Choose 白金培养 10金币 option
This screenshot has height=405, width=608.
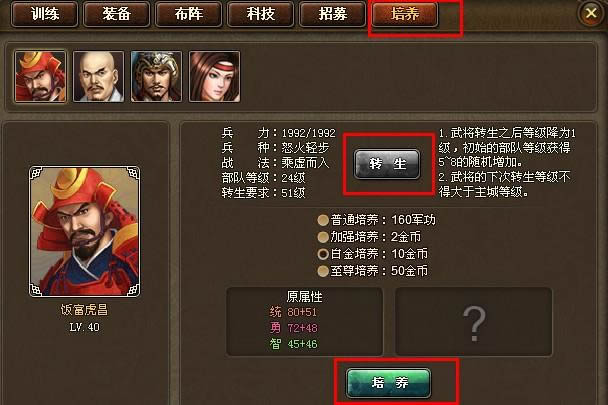coord(373,254)
